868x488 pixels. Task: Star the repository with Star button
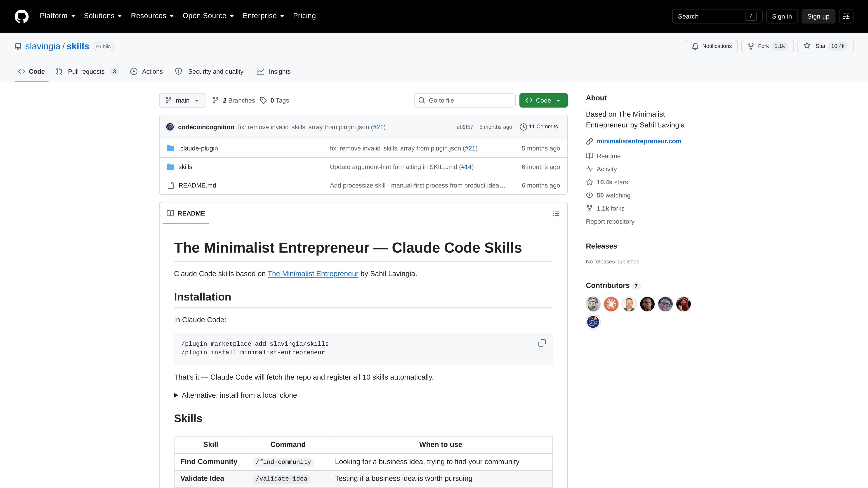(825, 46)
